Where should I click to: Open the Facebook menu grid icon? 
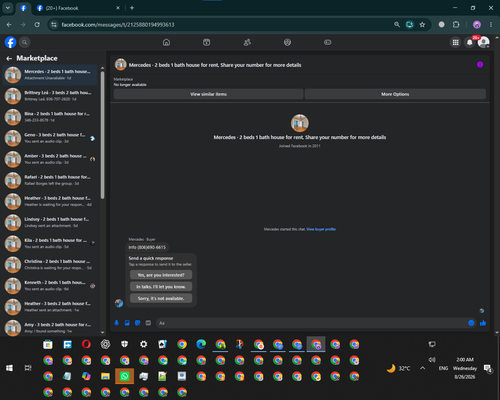455,42
